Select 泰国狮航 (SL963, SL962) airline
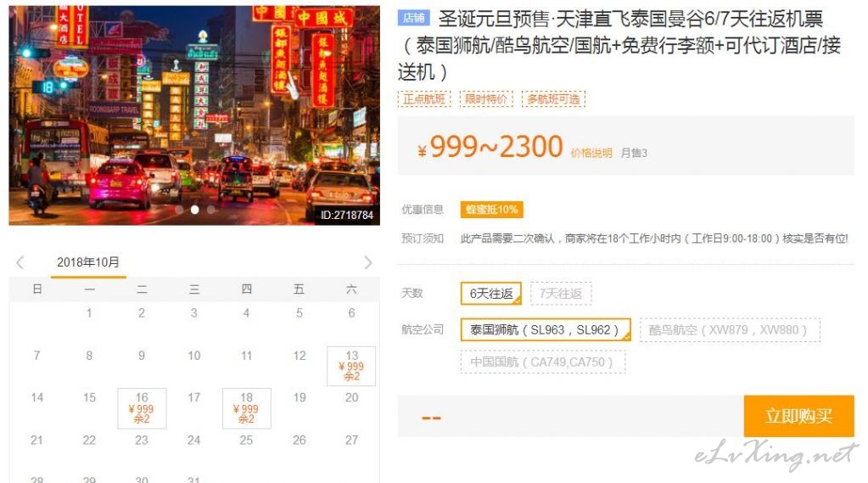 546,329
